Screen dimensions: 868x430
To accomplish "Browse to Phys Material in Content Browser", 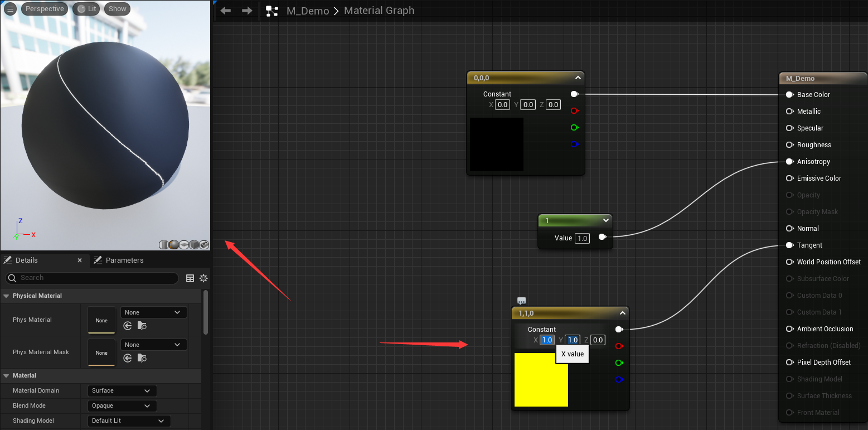I will coord(142,326).
